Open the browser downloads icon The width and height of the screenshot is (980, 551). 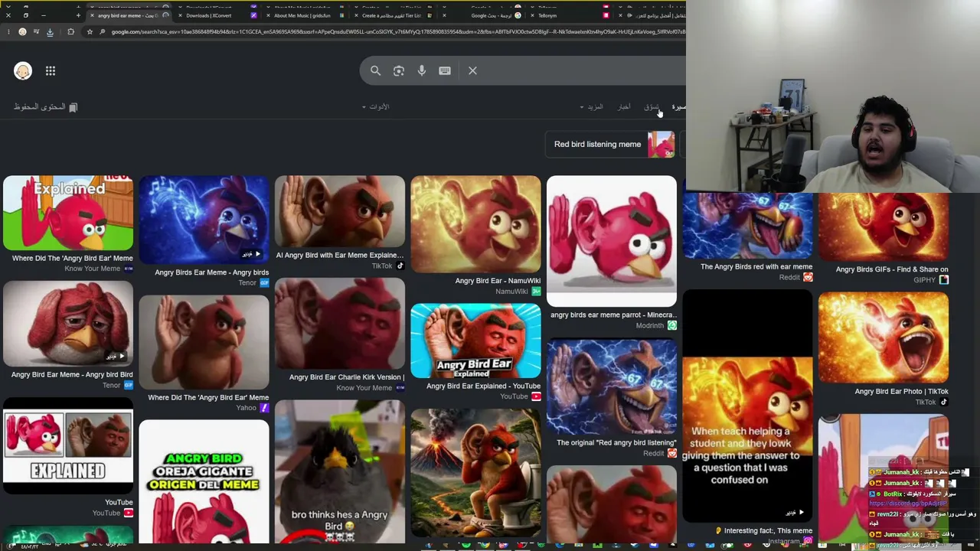50,31
